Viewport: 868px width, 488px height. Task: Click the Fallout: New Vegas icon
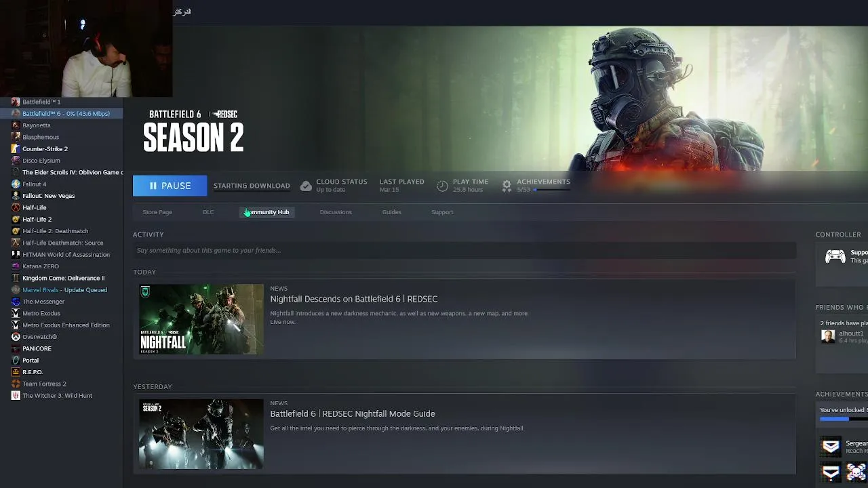tap(16, 196)
